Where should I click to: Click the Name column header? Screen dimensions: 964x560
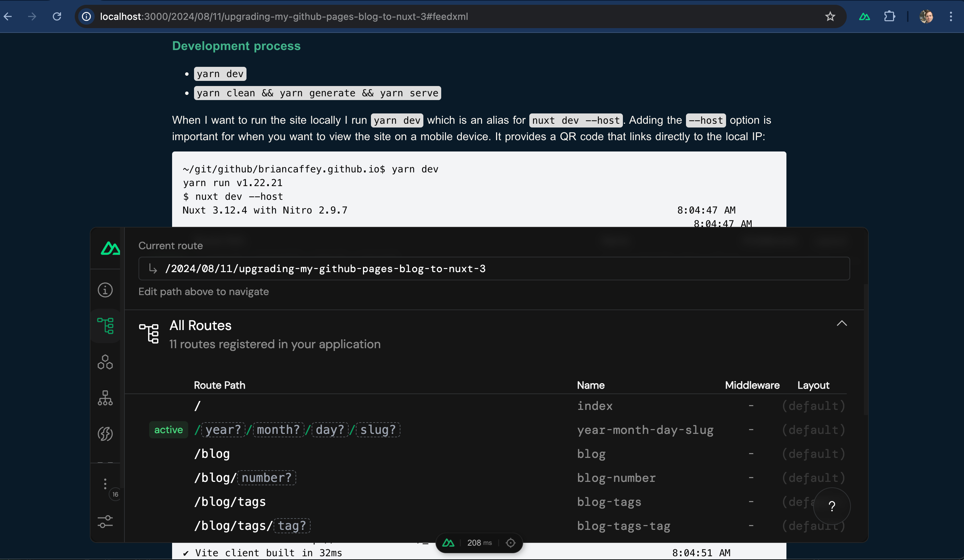point(591,385)
